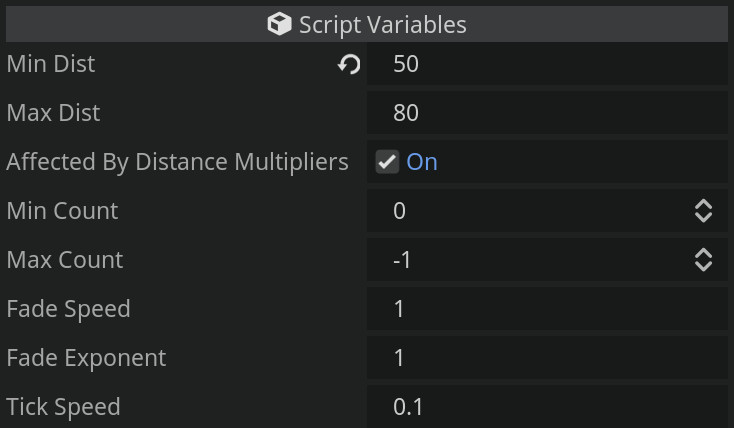The height and width of the screenshot is (428, 734).
Task: Select the Min Dist property label
Action: [51, 64]
